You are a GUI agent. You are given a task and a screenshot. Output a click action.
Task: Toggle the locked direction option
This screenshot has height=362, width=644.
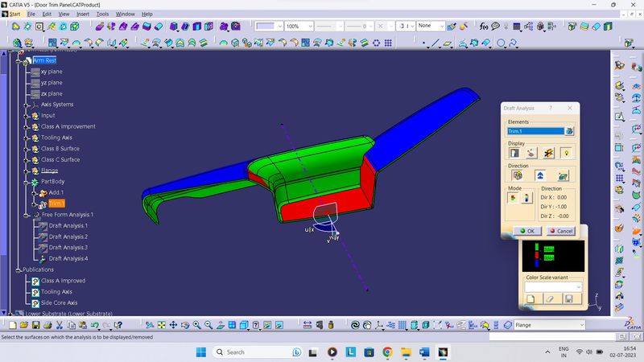click(x=518, y=175)
